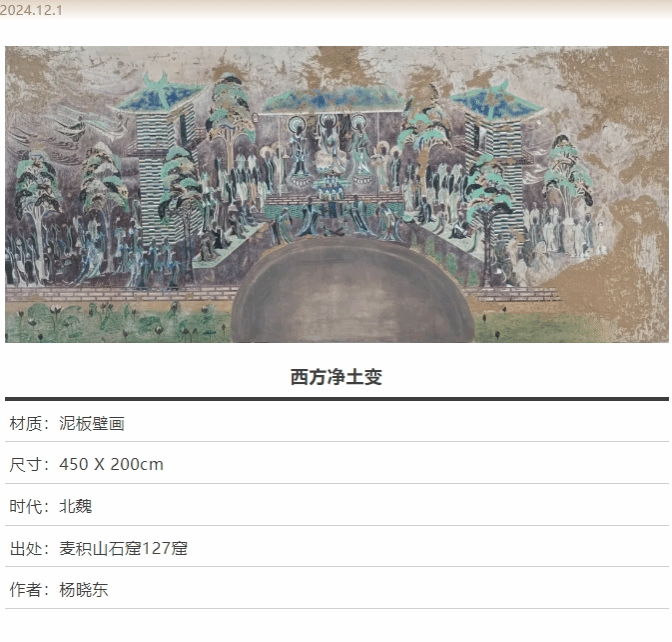
Task: Select the 泥板壁画 material value
Action: (92, 424)
